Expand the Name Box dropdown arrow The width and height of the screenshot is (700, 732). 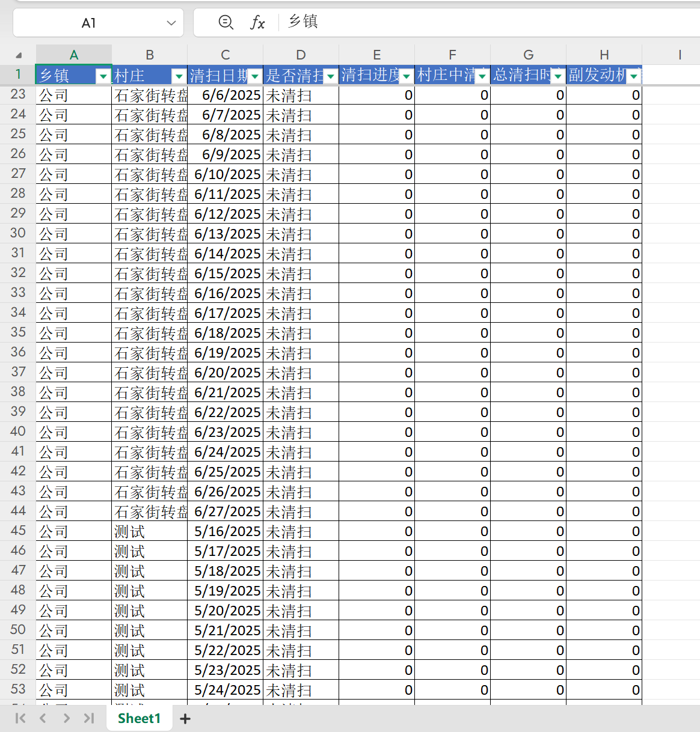click(171, 23)
